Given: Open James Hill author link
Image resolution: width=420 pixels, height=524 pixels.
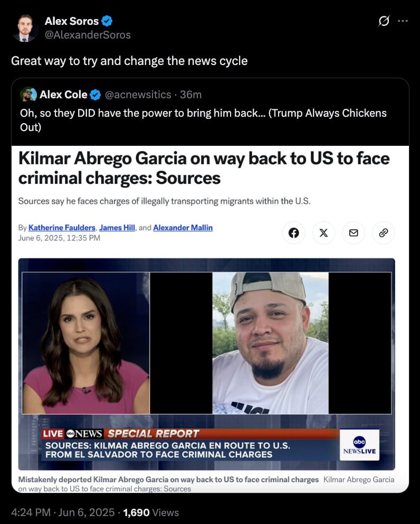Looking at the screenshot, I should click(x=117, y=228).
